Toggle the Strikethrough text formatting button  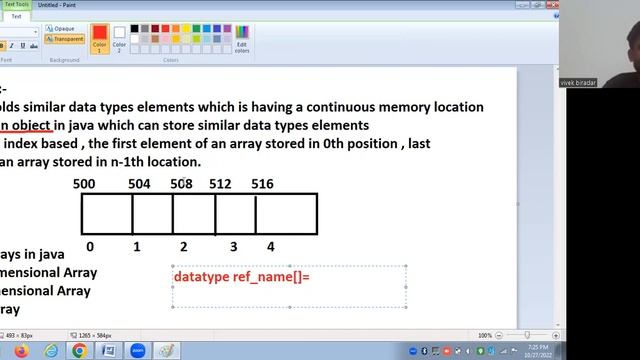click(34, 46)
